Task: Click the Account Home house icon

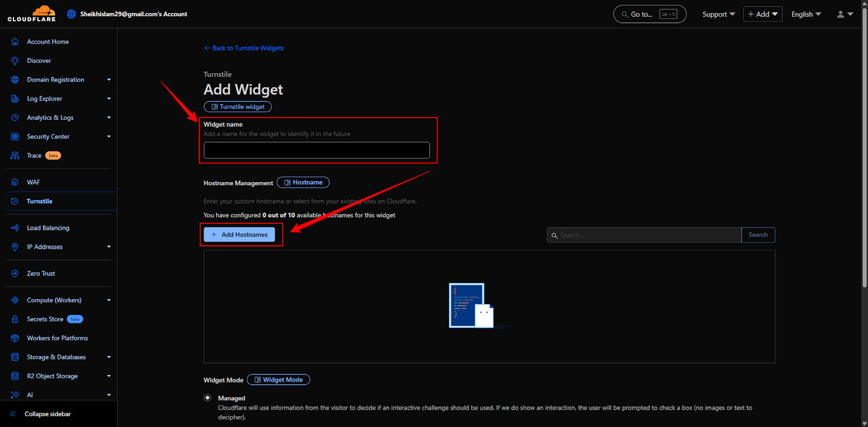Action: point(15,42)
